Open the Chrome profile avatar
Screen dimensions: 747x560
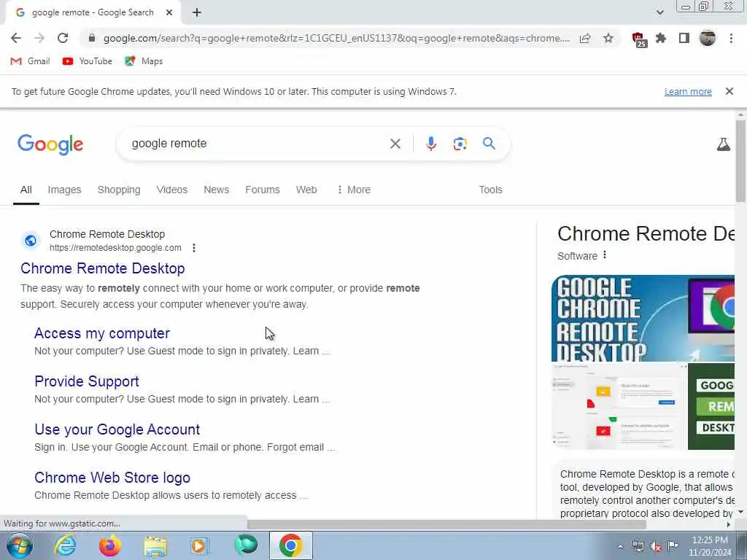click(x=708, y=38)
